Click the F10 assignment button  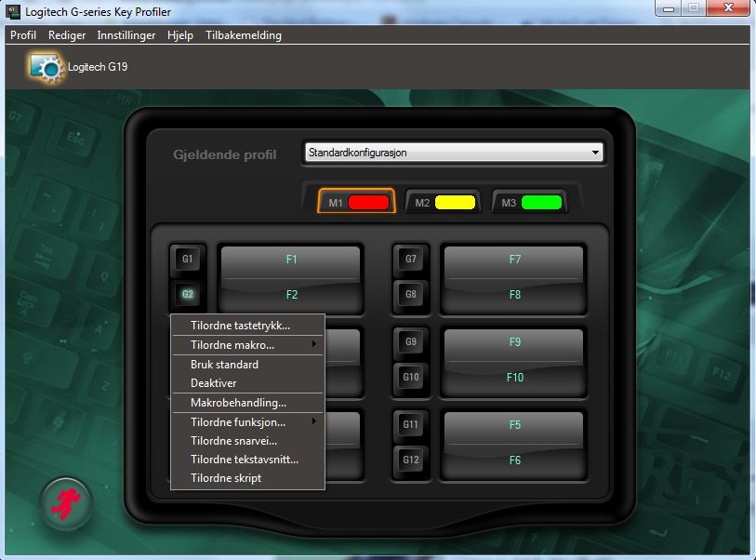(514, 379)
